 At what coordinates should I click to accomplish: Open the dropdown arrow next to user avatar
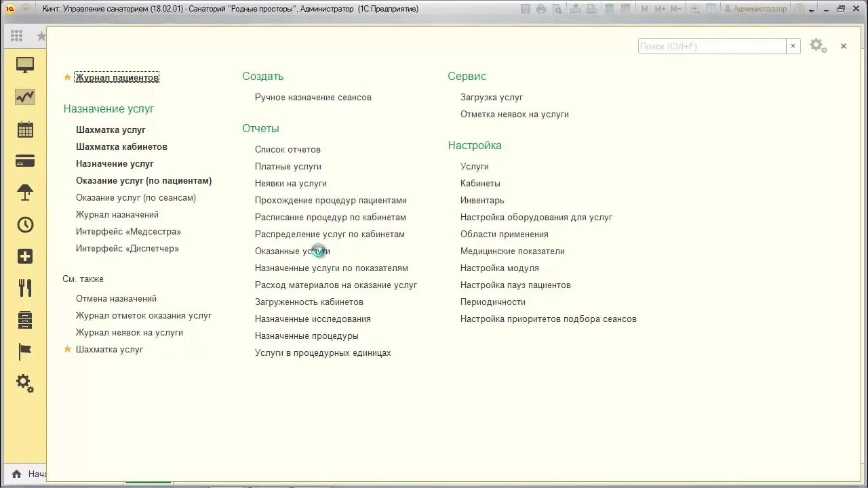click(x=811, y=10)
